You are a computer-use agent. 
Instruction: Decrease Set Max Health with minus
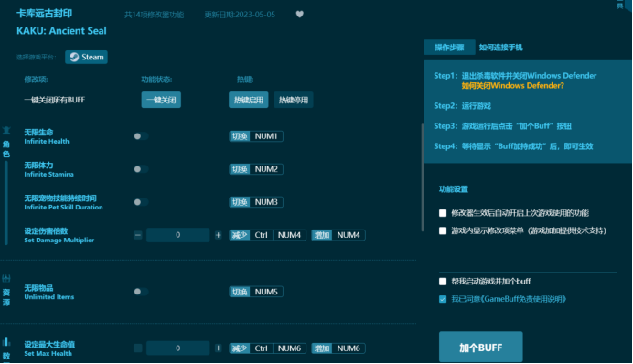[137, 348]
